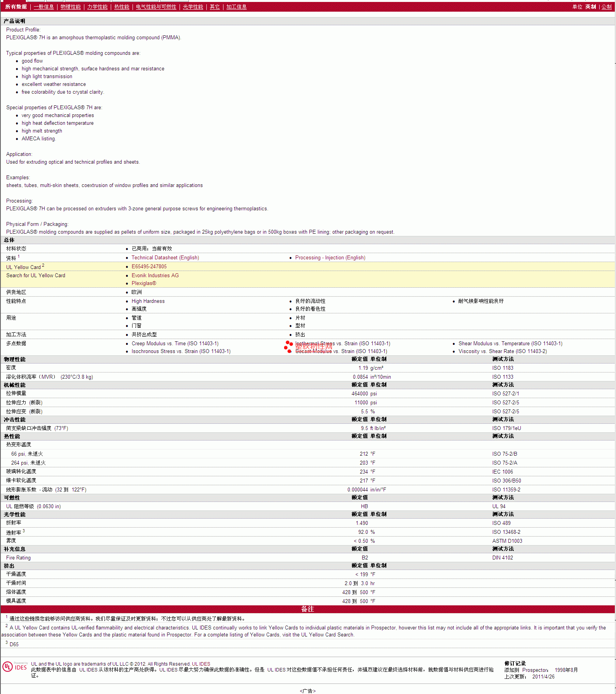
Task: Click the UL 94 test method
Action: (499, 507)
